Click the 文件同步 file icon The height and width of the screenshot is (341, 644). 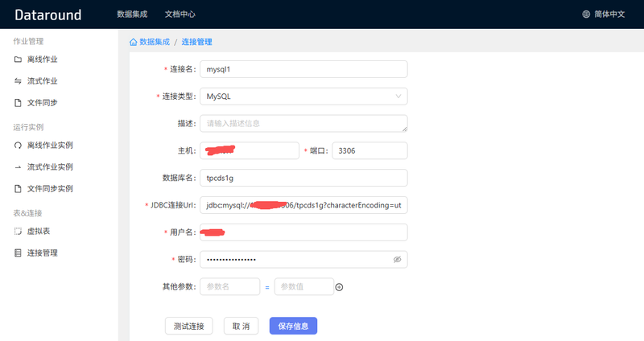pos(18,103)
